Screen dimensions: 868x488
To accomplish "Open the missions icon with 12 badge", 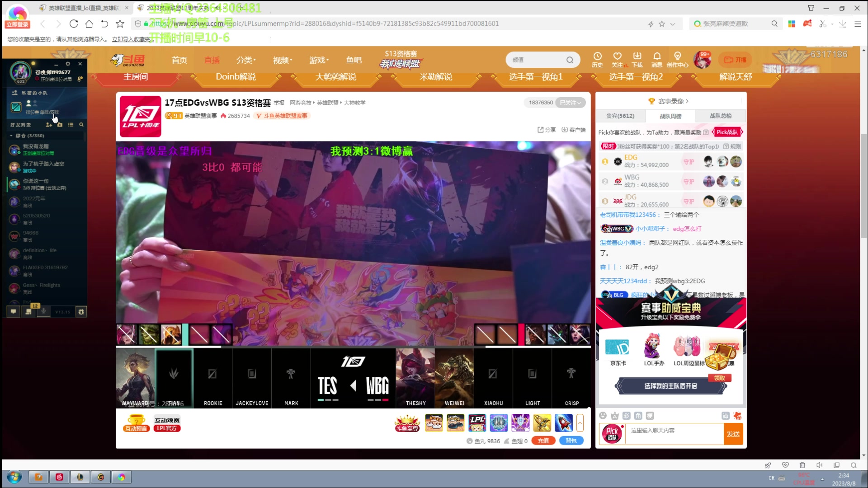I will point(29,311).
